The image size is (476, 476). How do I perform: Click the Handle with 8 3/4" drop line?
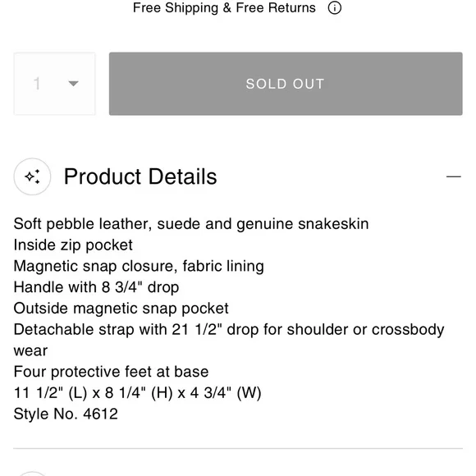pyautogui.click(x=96, y=287)
